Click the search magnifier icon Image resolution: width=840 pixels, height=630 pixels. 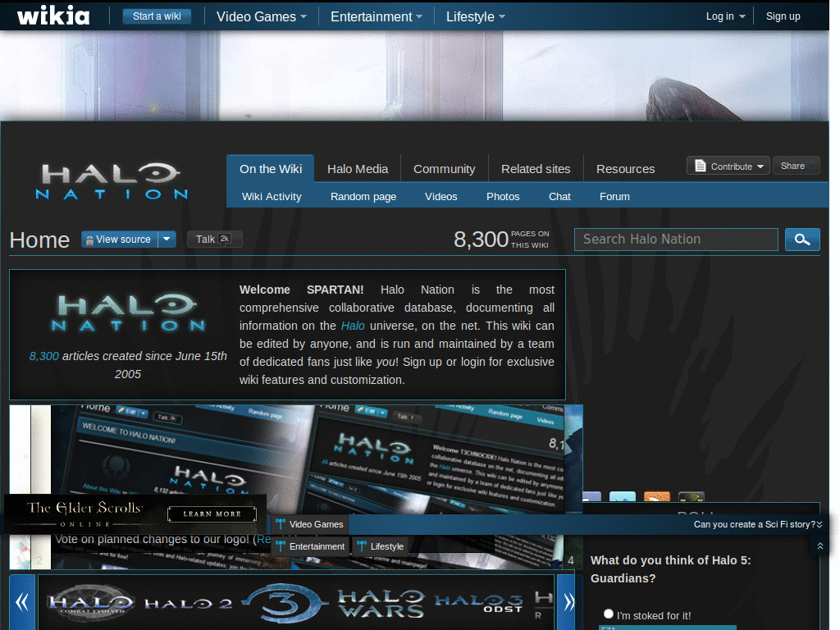802,240
